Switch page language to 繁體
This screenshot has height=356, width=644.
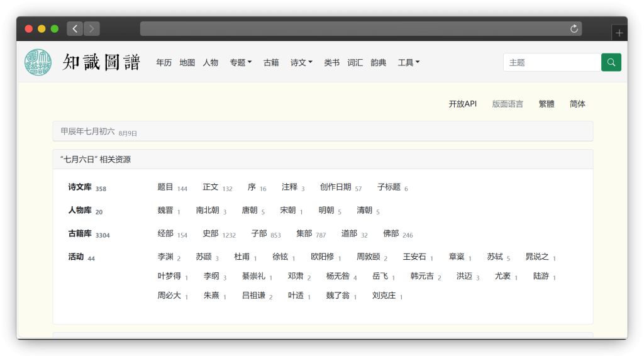(547, 104)
